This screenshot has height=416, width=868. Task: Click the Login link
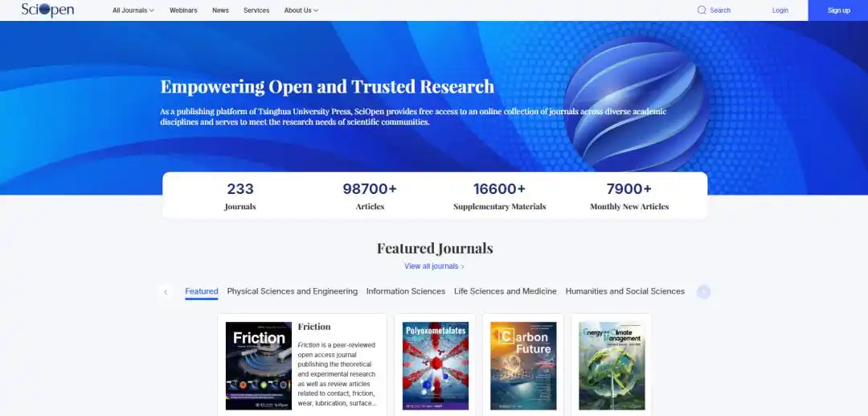780,10
